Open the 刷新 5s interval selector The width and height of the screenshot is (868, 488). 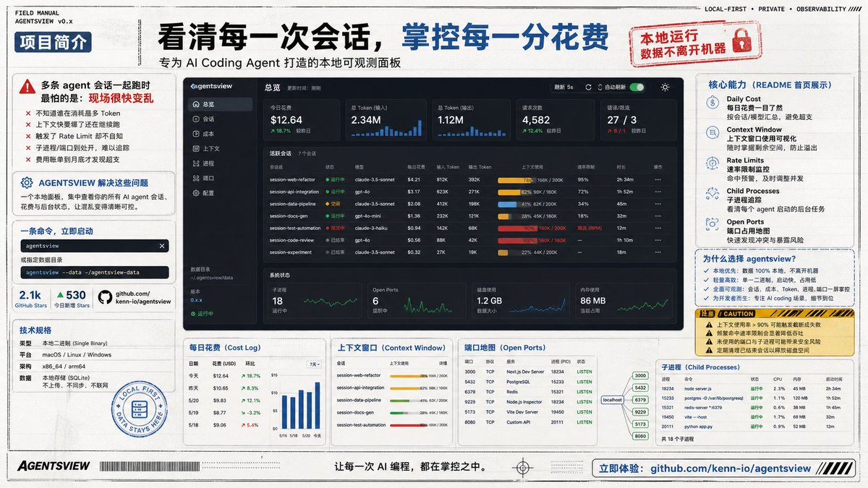tap(566, 87)
